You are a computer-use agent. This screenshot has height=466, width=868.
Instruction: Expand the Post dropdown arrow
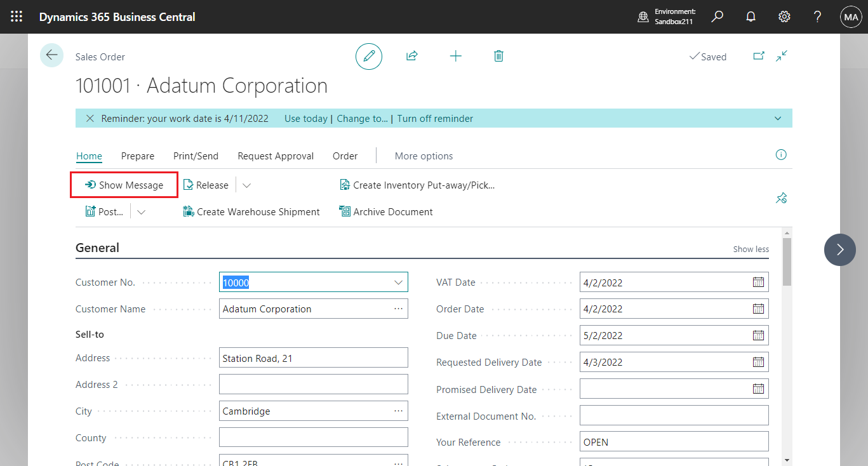(142, 212)
